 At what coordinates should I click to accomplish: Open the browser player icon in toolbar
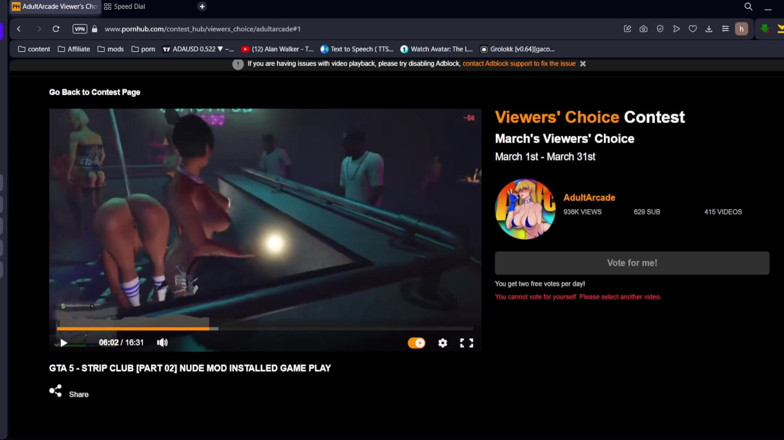click(x=676, y=29)
